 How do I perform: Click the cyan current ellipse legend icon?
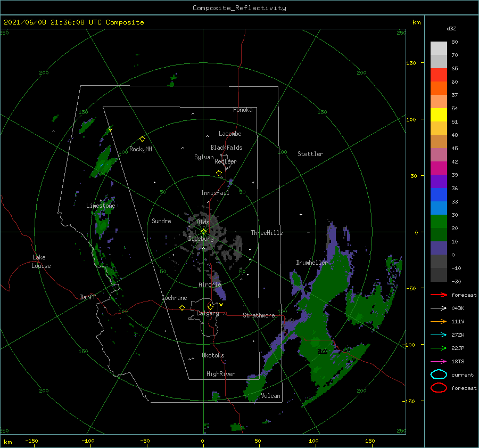439,374
